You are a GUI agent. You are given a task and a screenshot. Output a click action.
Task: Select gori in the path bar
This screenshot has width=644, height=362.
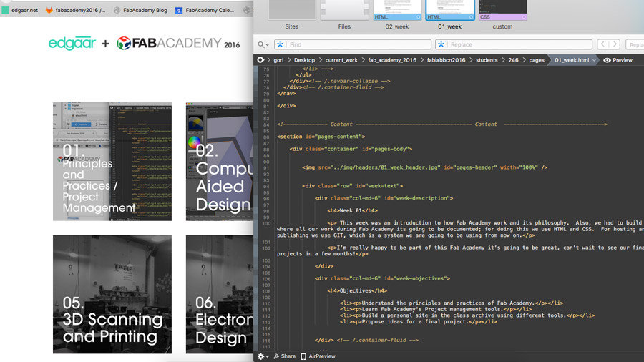coord(278,60)
